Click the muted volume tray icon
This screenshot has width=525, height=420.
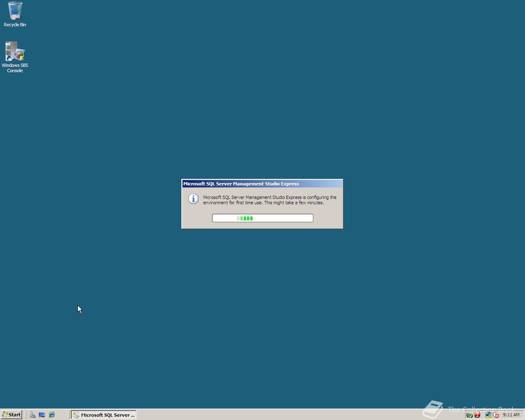coord(496,415)
